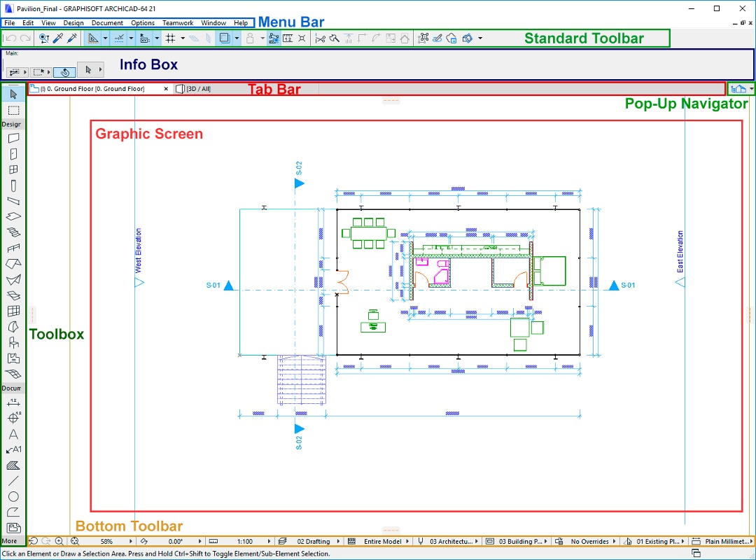This screenshot has width=756, height=560.
Task: Click the More button in Toolbox
Action: tap(10, 540)
